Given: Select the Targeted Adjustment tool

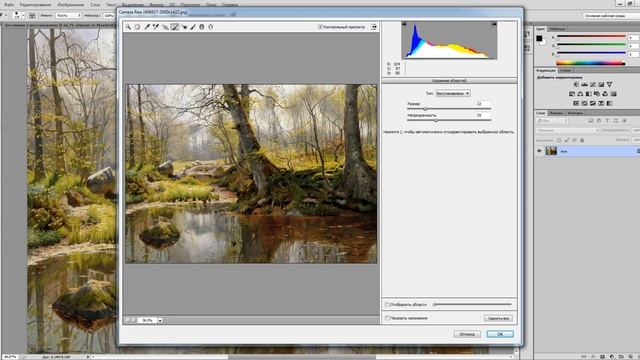Looking at the screenshot, I should [165, 27].
